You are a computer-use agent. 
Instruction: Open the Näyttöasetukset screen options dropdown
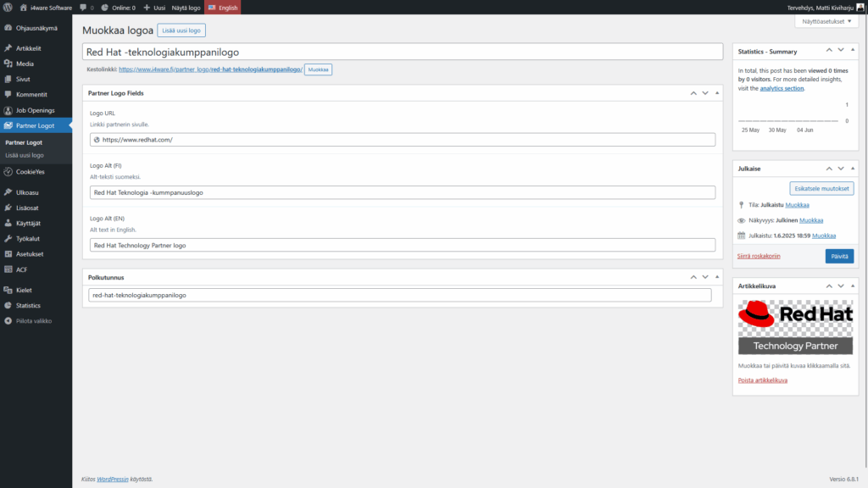pos(826,21)
